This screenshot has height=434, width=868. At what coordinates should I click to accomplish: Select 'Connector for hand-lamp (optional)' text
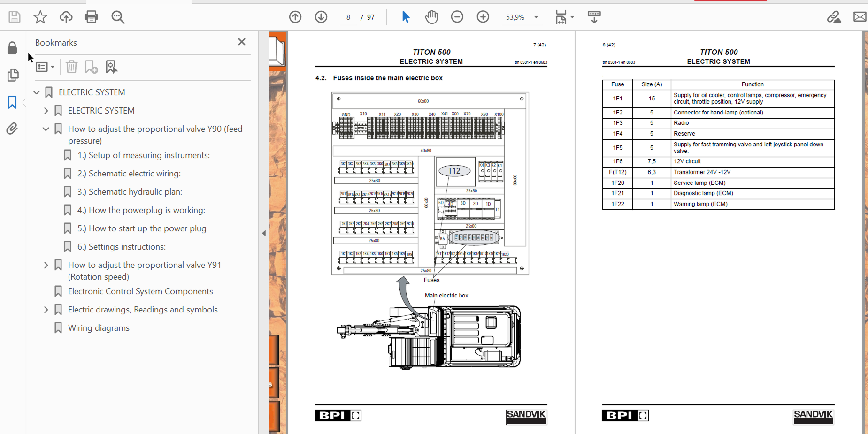[x=718, y=113]
